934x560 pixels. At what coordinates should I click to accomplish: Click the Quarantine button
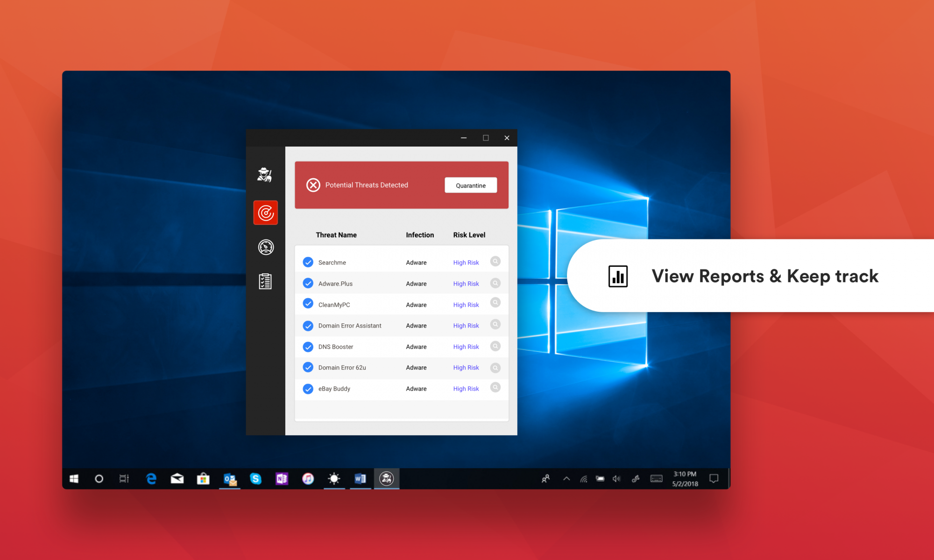coord(471,185)
